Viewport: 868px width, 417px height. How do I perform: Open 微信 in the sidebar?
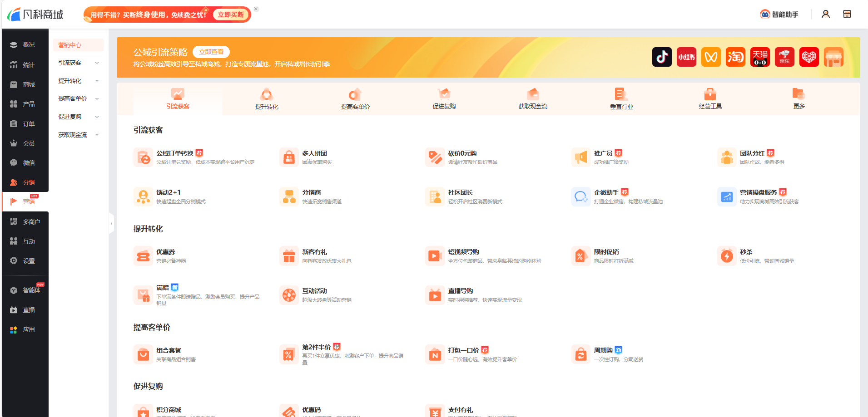25,163
